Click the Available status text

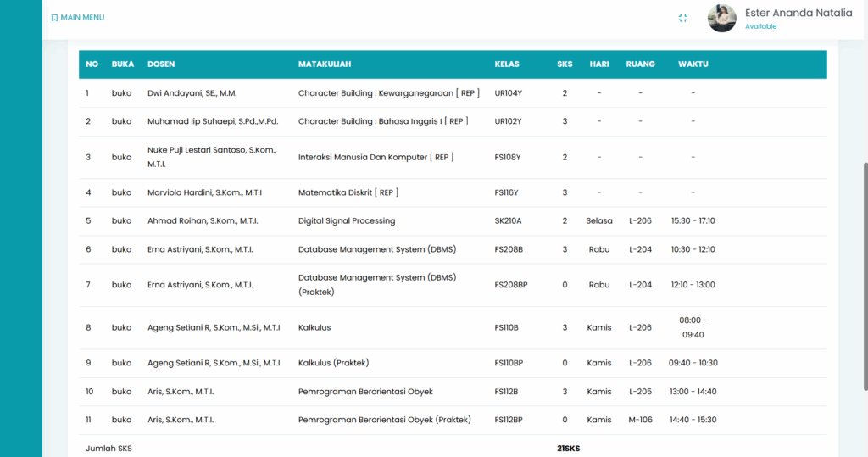tap(760, 26)
